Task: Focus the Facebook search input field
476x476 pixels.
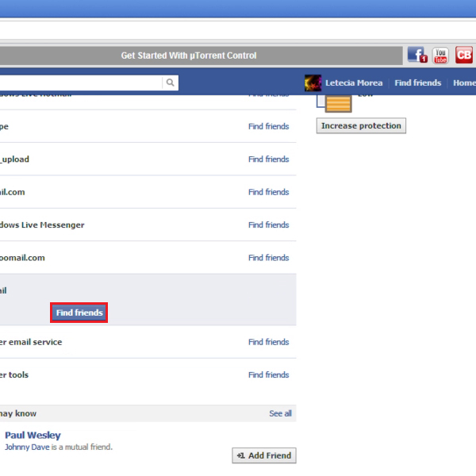Action: [x=81, y=83]
